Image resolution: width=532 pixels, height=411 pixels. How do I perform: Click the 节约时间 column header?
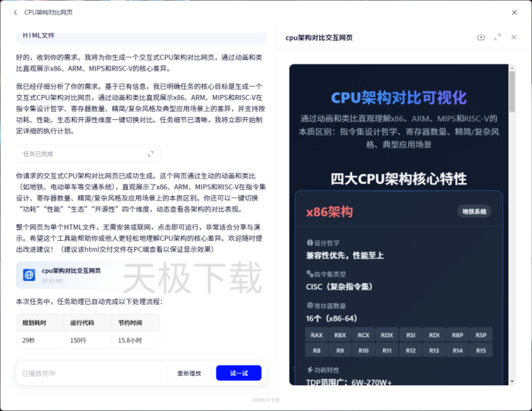(136, 322)
